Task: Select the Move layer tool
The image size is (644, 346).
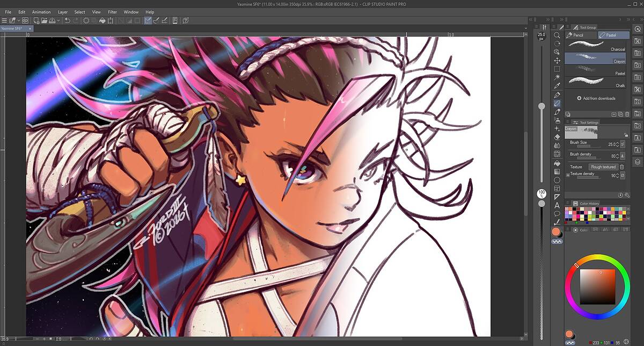Action: [557, 61]
